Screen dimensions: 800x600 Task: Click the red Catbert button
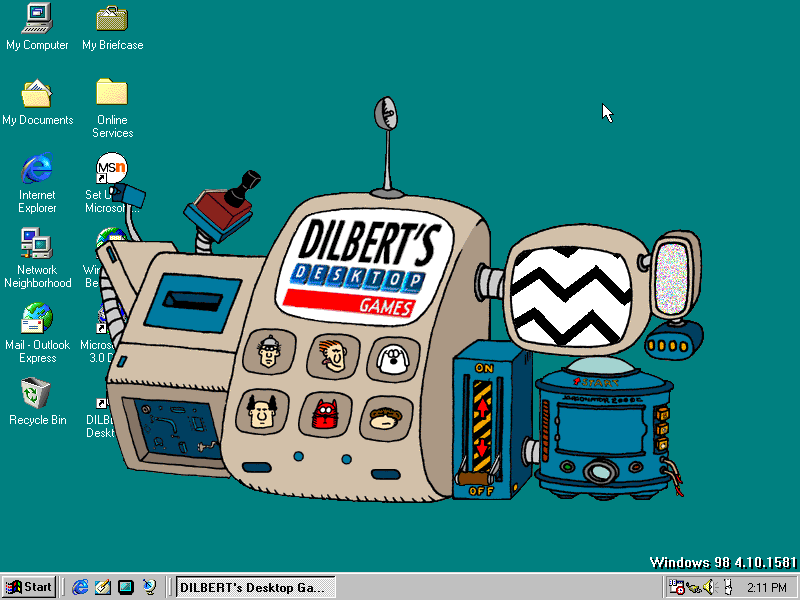[x=326, y=415]
